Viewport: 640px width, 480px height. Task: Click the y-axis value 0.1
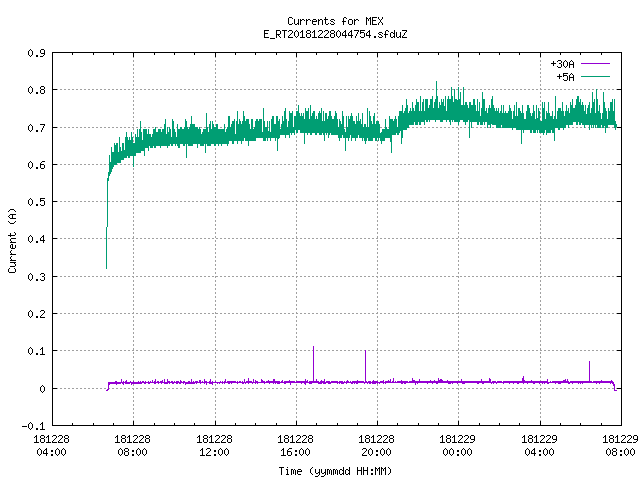point(36,351)
